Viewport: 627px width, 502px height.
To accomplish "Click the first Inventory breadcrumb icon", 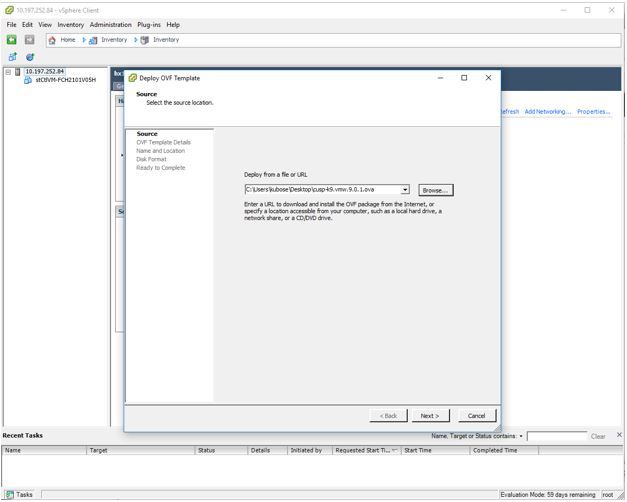I will click(x=93, y=40).
